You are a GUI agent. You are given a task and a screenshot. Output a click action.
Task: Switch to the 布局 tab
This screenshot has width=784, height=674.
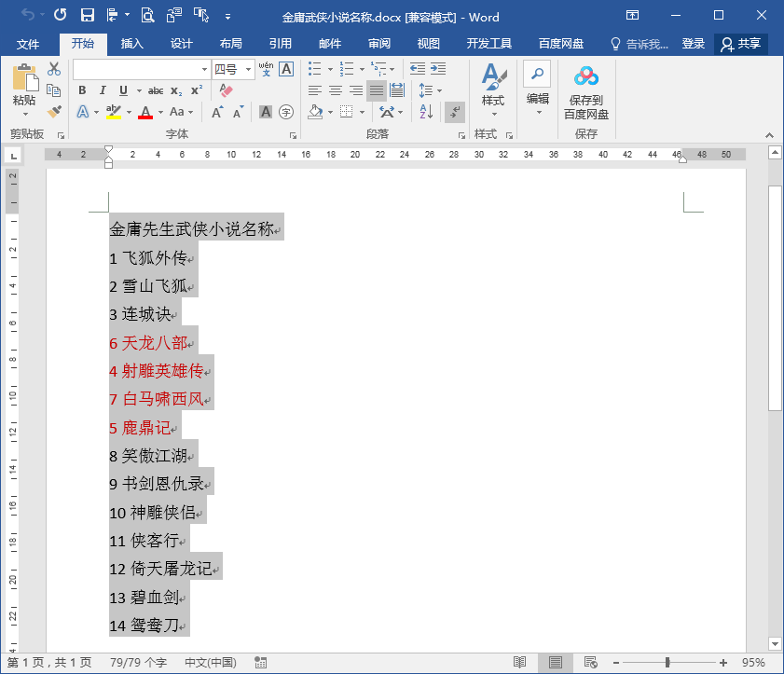coord(230,44)
